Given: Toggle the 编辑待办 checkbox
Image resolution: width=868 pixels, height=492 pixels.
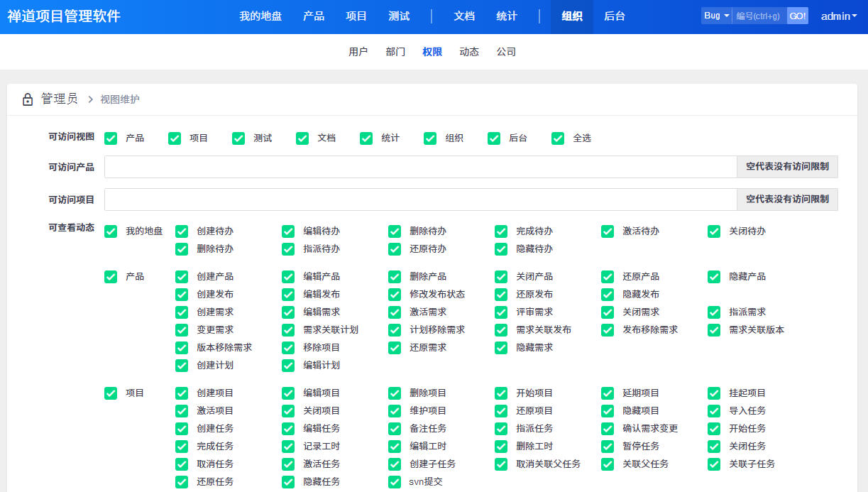Looking at the screenshot, I should [x=288, y=231].
